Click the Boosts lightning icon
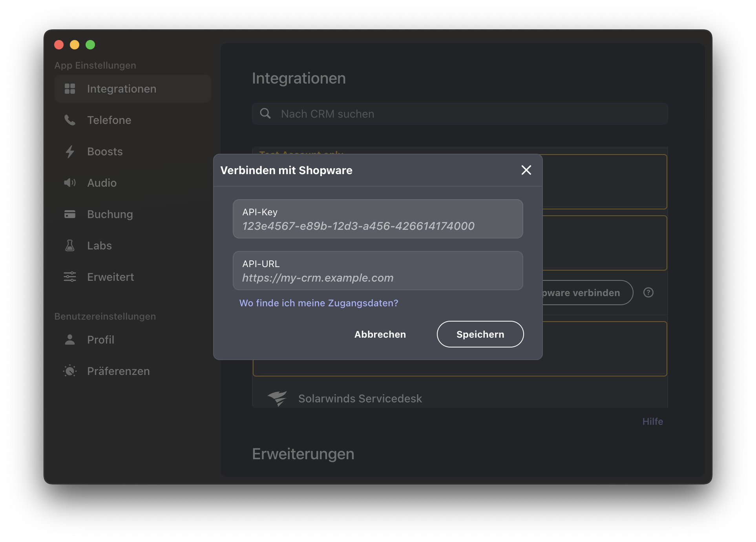 (x=70, y=152)
